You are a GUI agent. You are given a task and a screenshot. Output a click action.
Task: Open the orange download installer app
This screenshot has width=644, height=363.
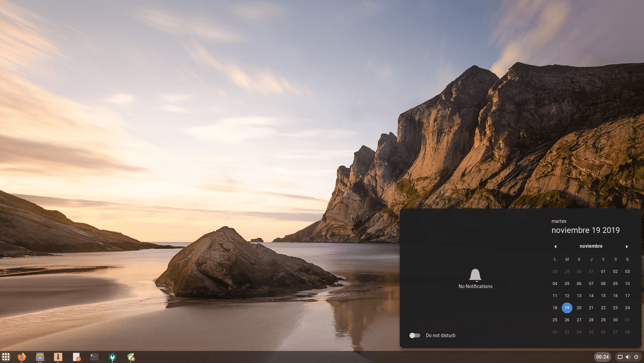[x=58, y=357]
